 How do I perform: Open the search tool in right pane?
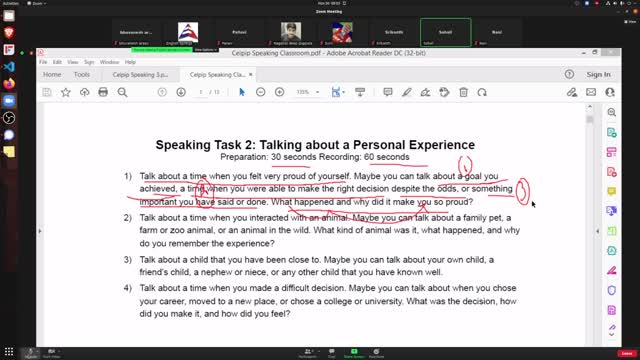[x=611, y=112]
